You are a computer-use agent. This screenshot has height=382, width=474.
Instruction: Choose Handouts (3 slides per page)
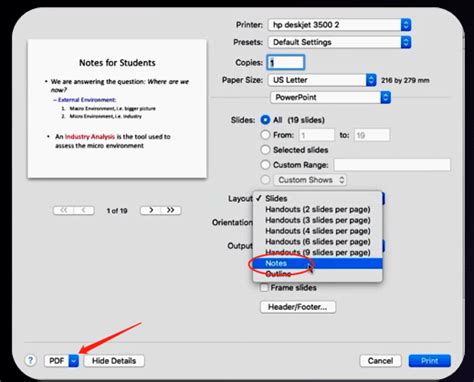318,220
